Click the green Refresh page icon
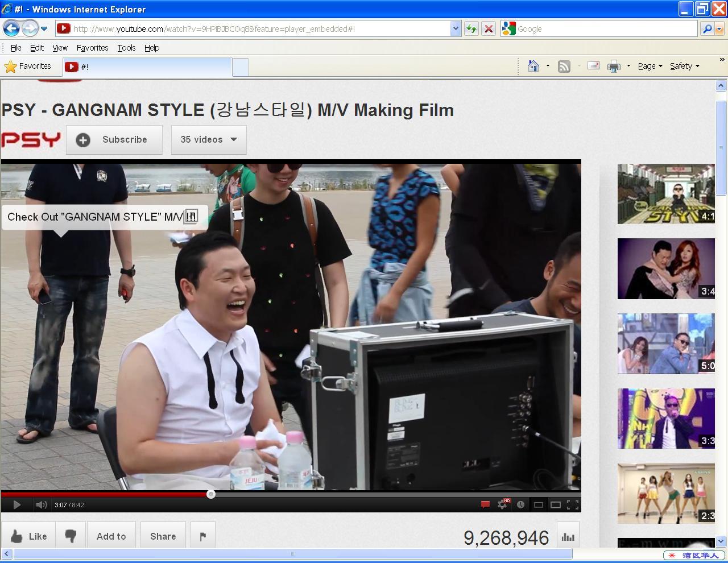Image resolution: width=728 pixels, height=563 pixels. (471, 28)
